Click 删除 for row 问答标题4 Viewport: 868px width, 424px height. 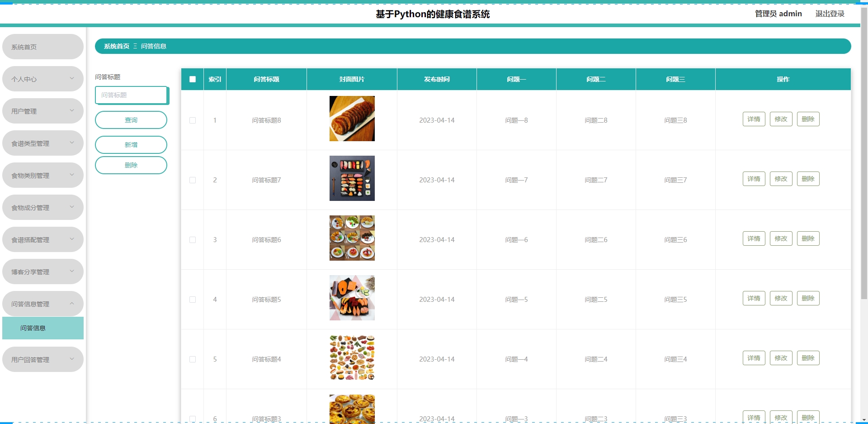point(808,358)
